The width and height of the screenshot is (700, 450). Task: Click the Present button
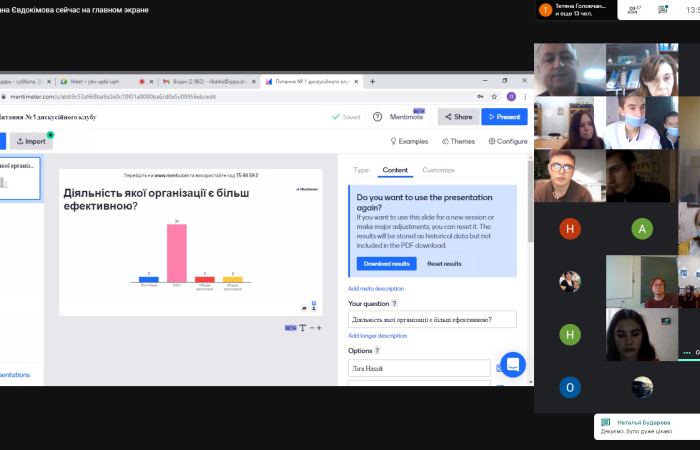point(505,116)
